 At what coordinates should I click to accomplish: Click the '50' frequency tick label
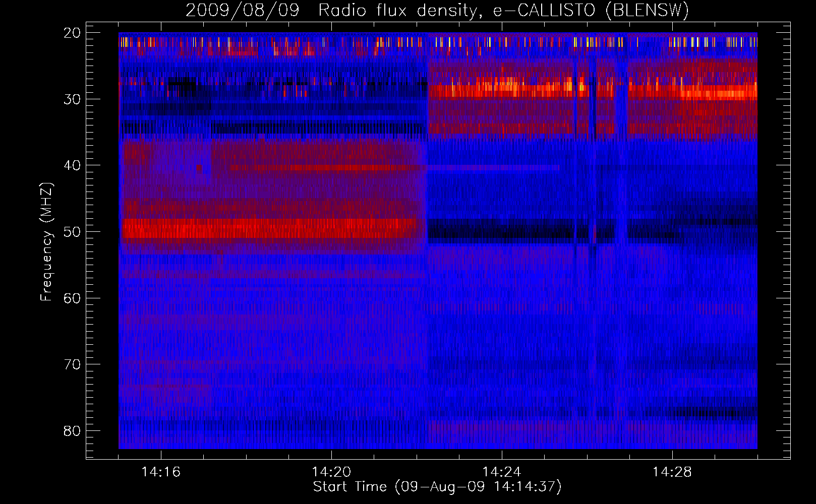click(73, 232)
